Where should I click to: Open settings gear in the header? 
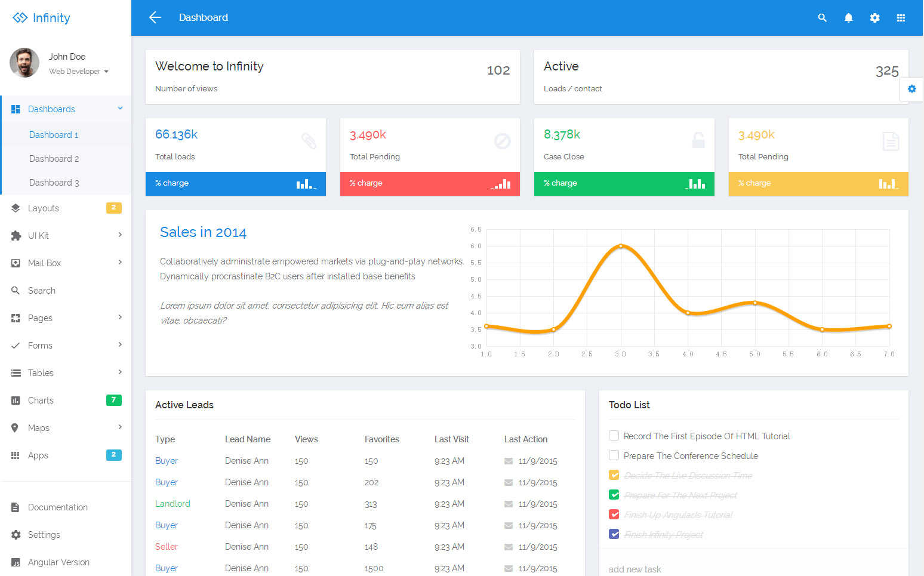(874, 18)
